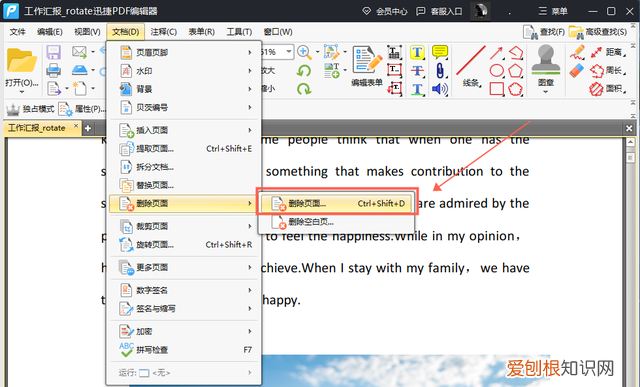640x387 pixels.
Task: Select the sound speaker annotation tool
Action: coord(440,89)
